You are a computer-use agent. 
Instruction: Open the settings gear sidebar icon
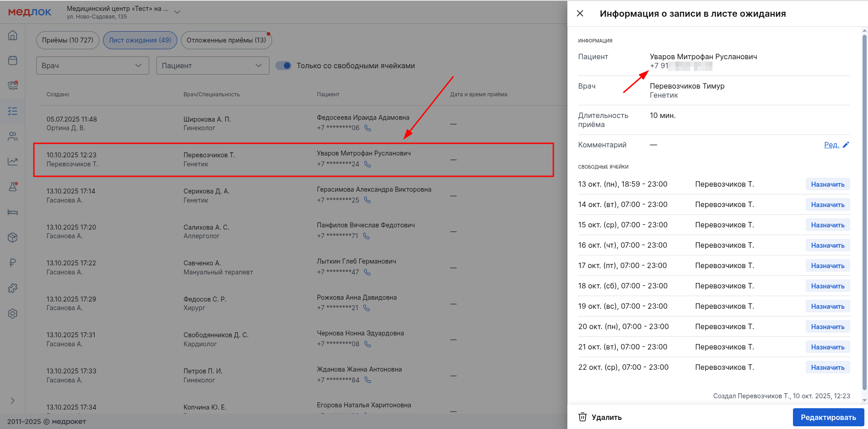coord(13,313)
